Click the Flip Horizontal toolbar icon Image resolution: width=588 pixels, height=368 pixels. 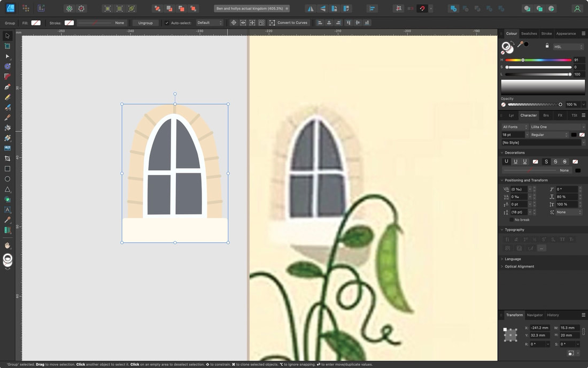pos(311,8)
